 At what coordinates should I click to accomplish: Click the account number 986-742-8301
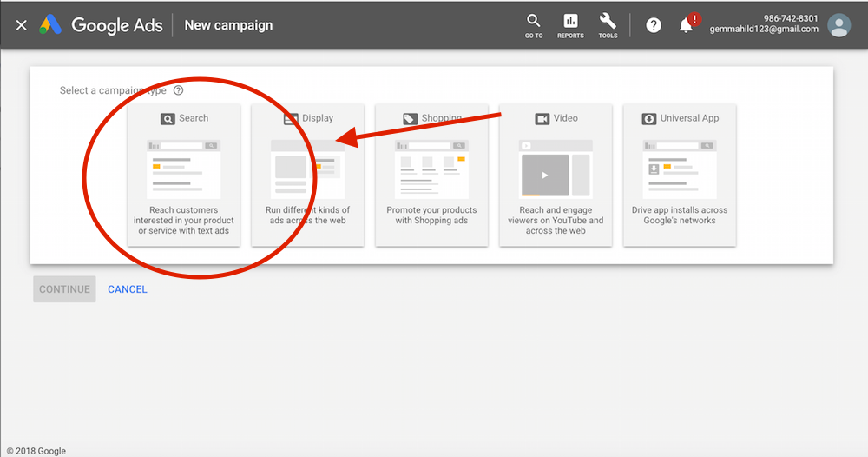click(x=791, y=18)
